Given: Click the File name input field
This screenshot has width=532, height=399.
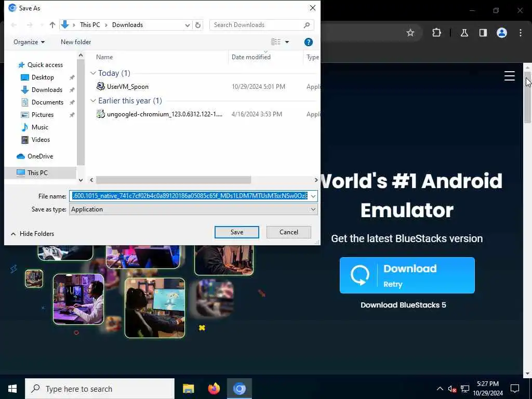Looking at the screenshot, I should coord(189,196).
